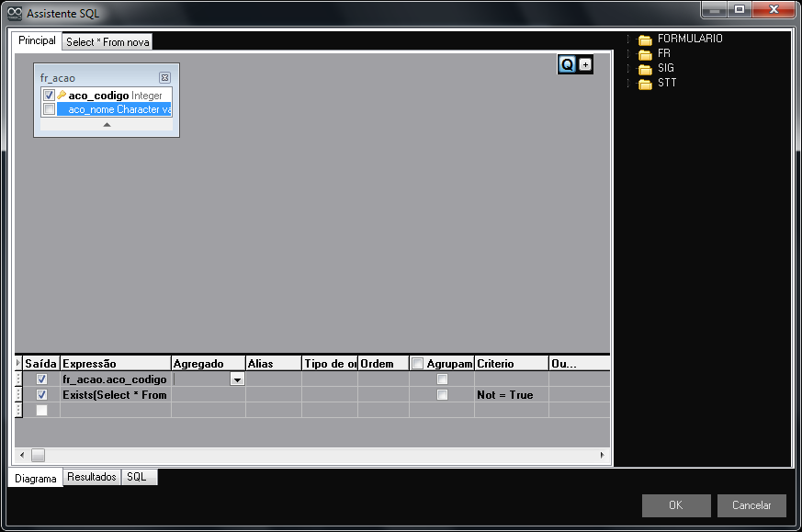Open the Agregado dropdown in first row
Image resolution: width=802 pixels, height=532 pixels.
[237, 379]
